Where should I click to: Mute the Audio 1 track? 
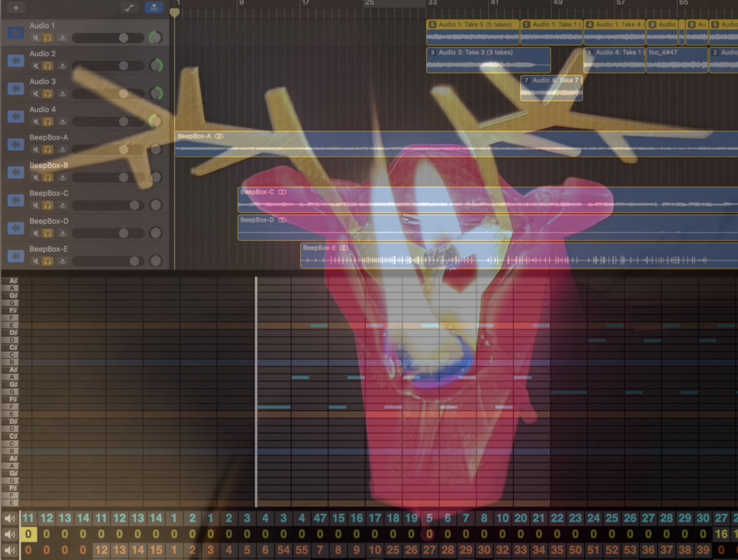[36, 38]
